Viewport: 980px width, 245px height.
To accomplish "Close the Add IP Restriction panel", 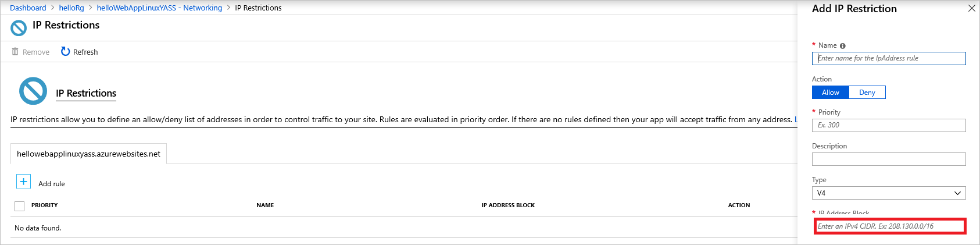I will tap(972, 8).
